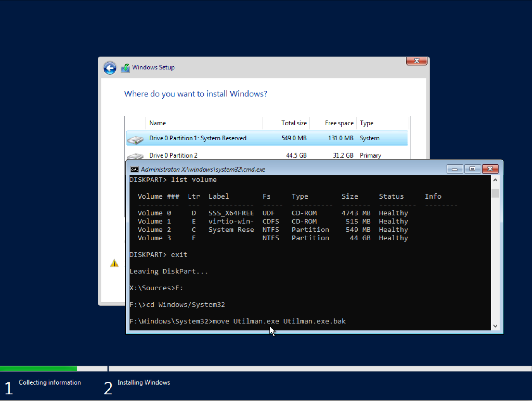Click the drive icon for Partition 2
The image size is (532, 401).
(136, 156)
